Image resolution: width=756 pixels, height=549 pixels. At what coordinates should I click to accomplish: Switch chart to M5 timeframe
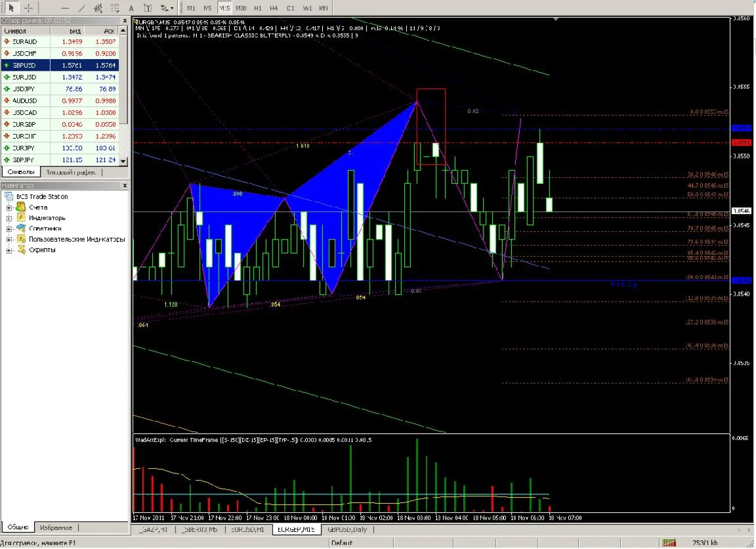pos(207,8)
